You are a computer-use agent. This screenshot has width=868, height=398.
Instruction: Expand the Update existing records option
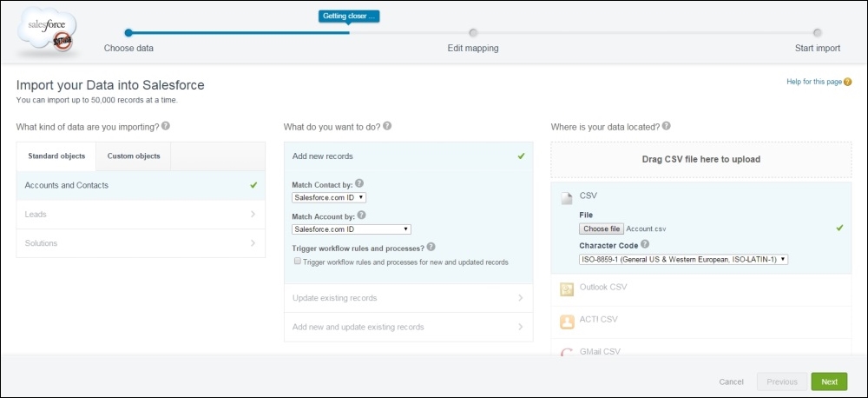408,298
